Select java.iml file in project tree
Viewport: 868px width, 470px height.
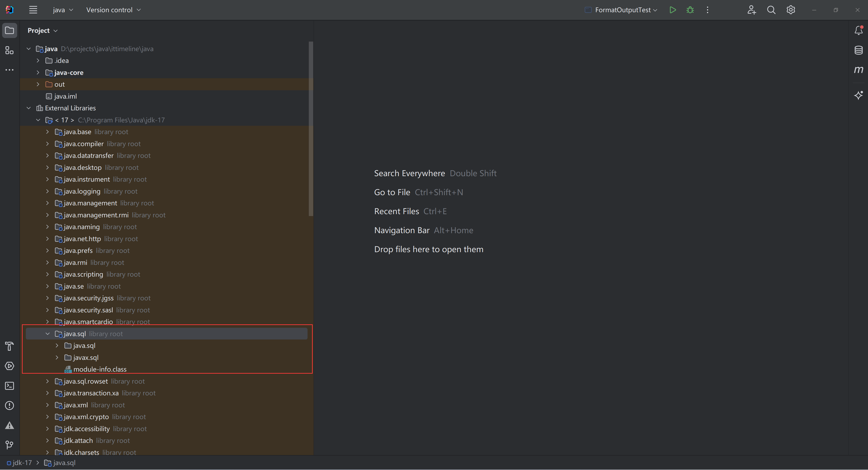coord(65,96)
